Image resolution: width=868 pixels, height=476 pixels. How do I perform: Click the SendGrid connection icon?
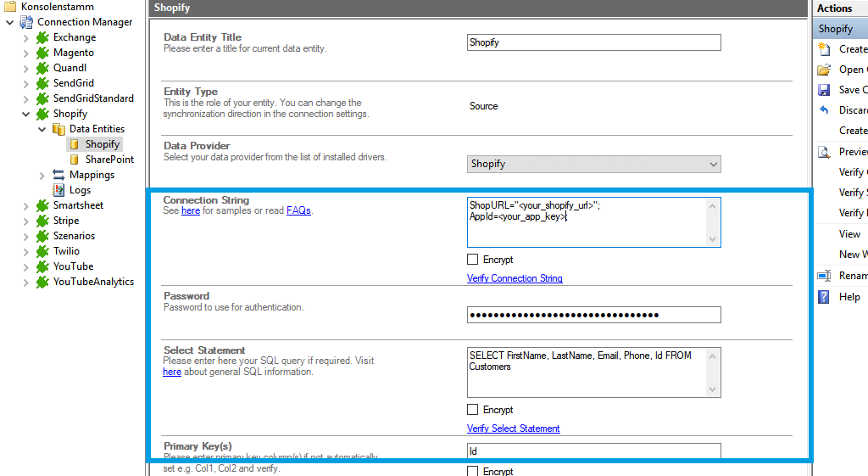42,83
